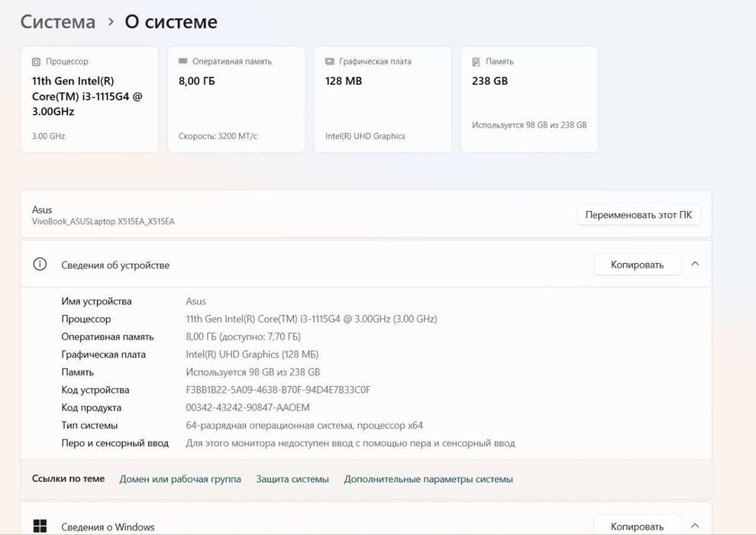
Task: Collapse the Сведения об устройстве section chevron
Action: coord(695,264)
